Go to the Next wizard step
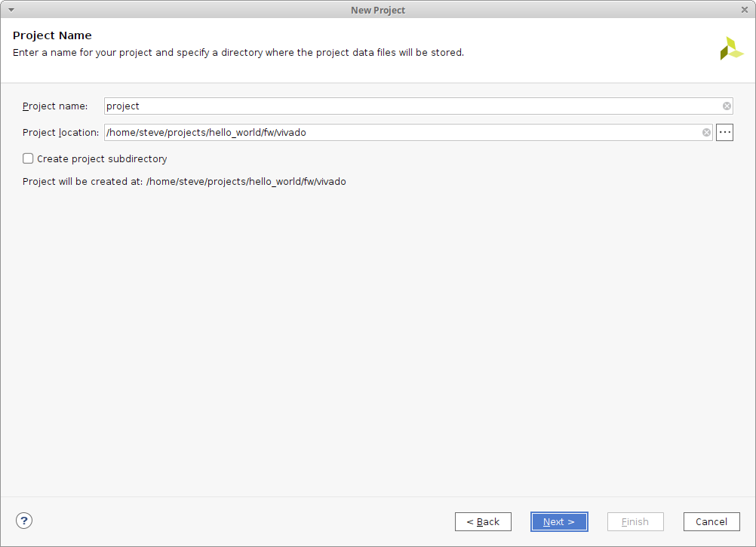This screenshot has width=756, height=547. 559,521
